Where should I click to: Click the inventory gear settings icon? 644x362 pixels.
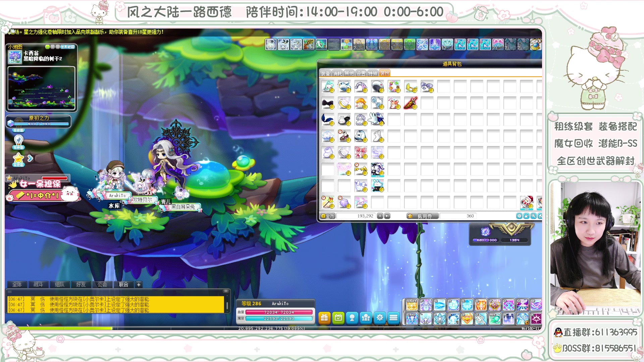tap(519, 216)
